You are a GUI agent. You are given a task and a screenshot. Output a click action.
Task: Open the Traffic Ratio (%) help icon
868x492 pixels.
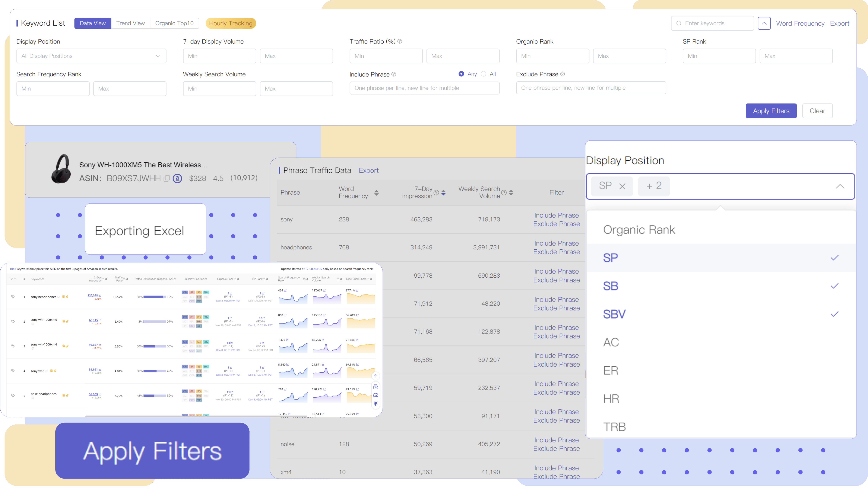[400, 41]
